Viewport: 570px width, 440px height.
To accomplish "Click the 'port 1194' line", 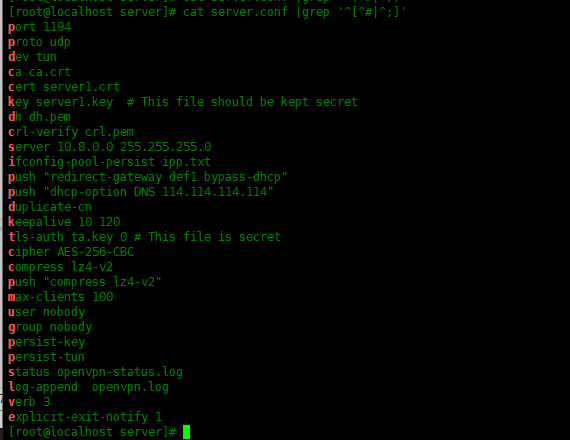I will pos(40,27).
